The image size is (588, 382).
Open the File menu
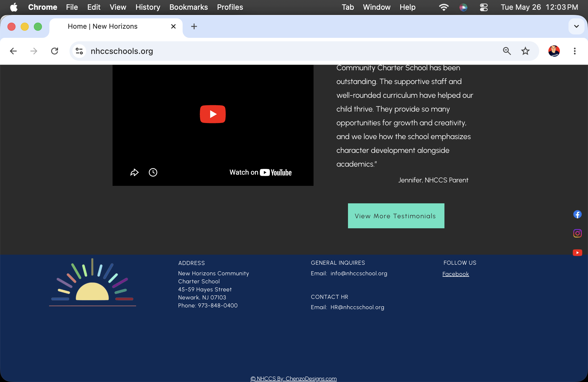[72, 7]
